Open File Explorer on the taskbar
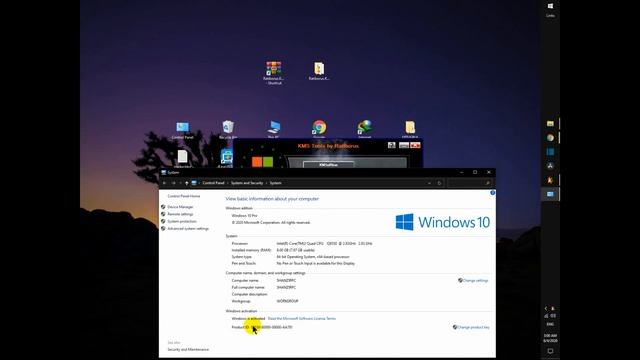Viewport: 640px width, 360px height. click(550, 124)
